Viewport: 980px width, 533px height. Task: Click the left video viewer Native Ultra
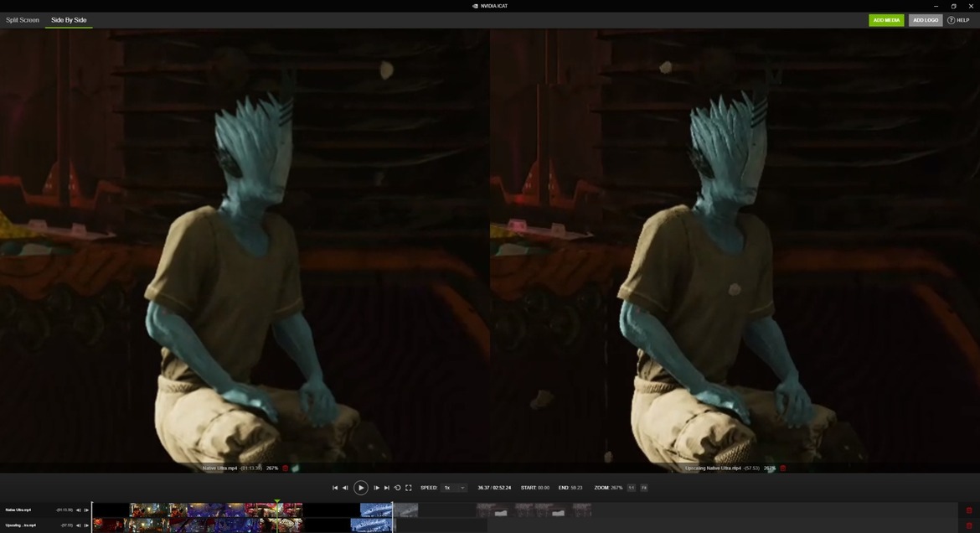pos(245,251)
